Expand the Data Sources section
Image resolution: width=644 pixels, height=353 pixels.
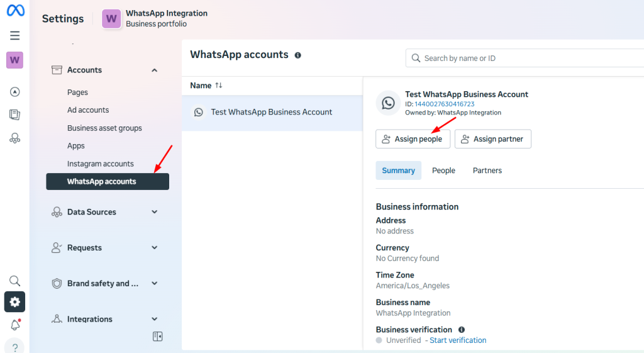point(155,212)
